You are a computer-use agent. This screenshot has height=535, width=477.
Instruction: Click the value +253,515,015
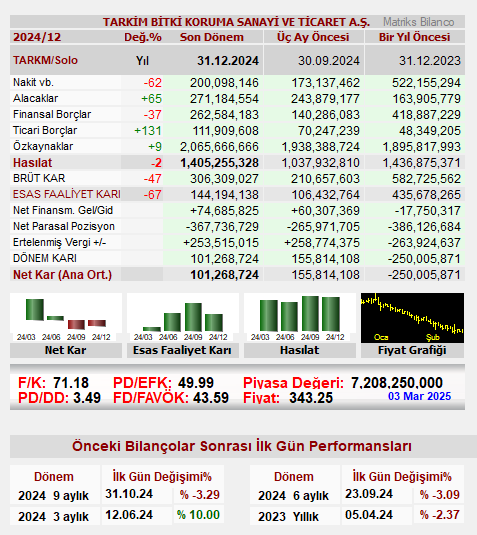point(221,243)
